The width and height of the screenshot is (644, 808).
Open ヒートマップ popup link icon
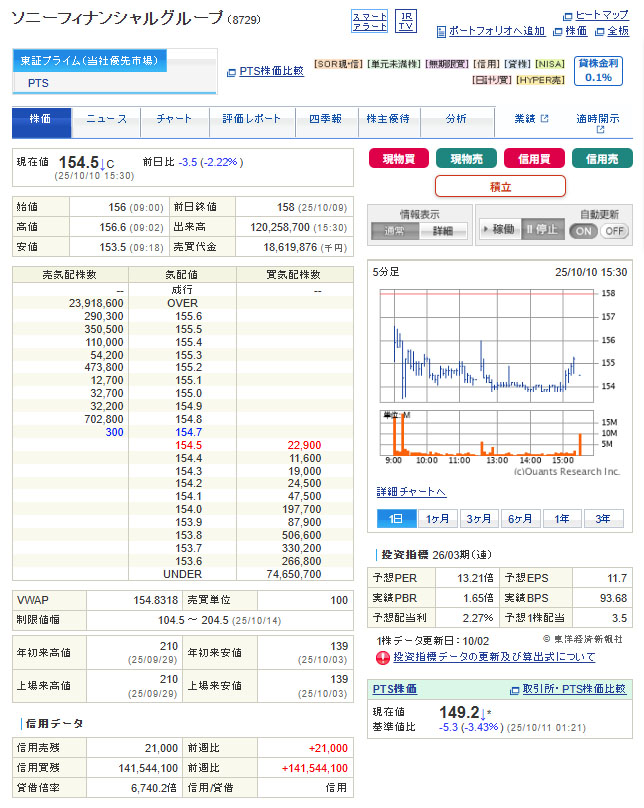[568, 16]
